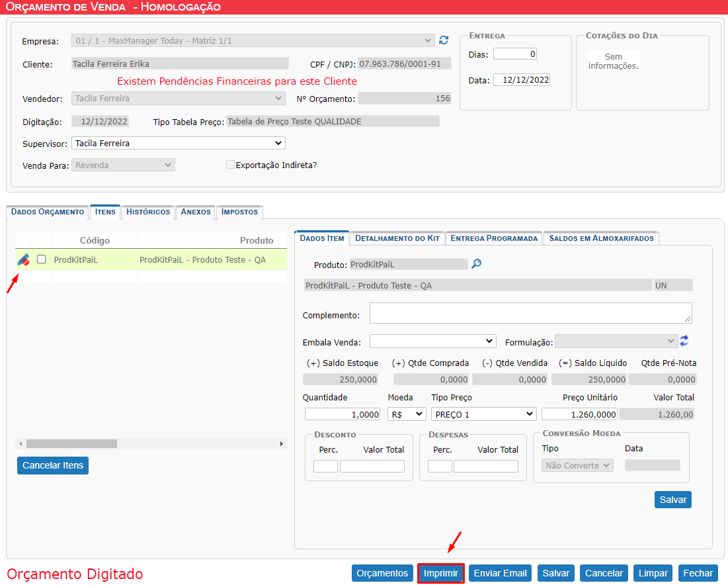Switch to Saldos em Almoxarifados tab

(601, 238)
